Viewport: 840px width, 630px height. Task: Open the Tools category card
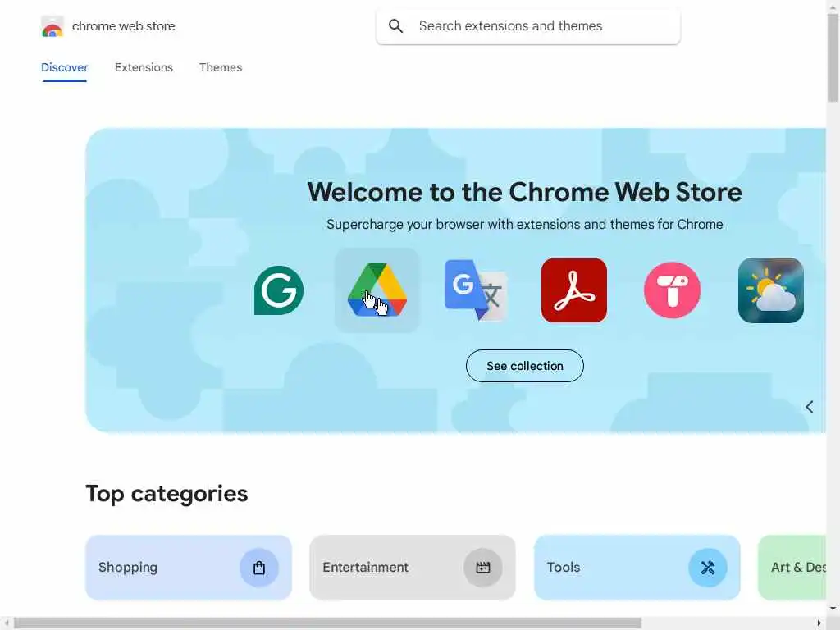coord(637,568)
